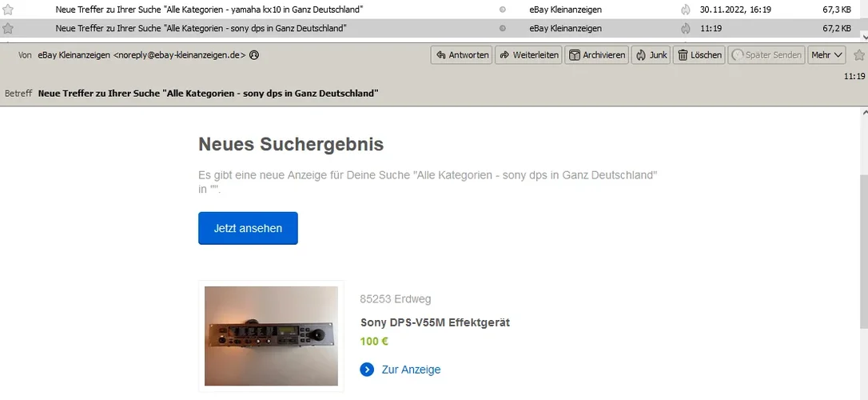Click the Später Senden button
Image resolution: width=868 pixels, height=400 pixels.
click(x=766, y=55)
